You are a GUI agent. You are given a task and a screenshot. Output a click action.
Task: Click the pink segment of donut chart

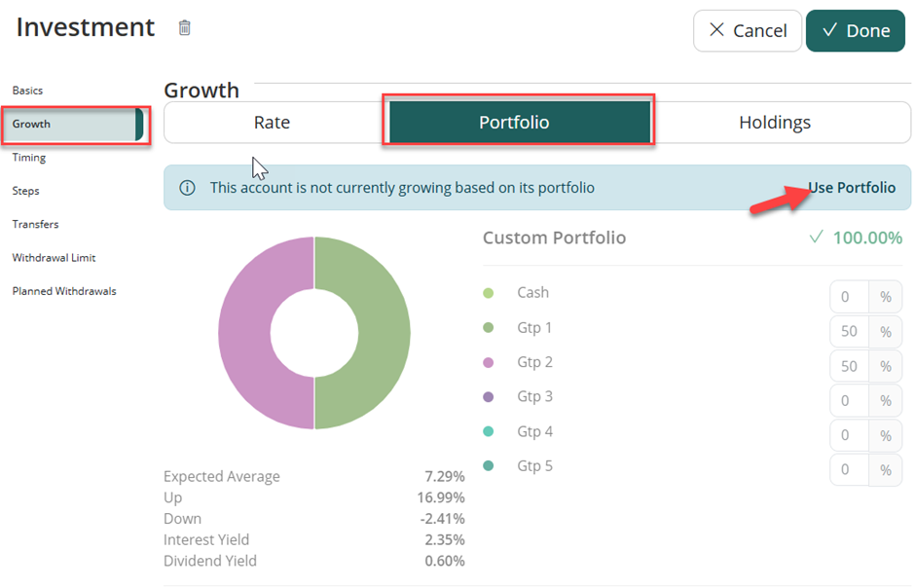pyautogui.click(x=243, y=331)
